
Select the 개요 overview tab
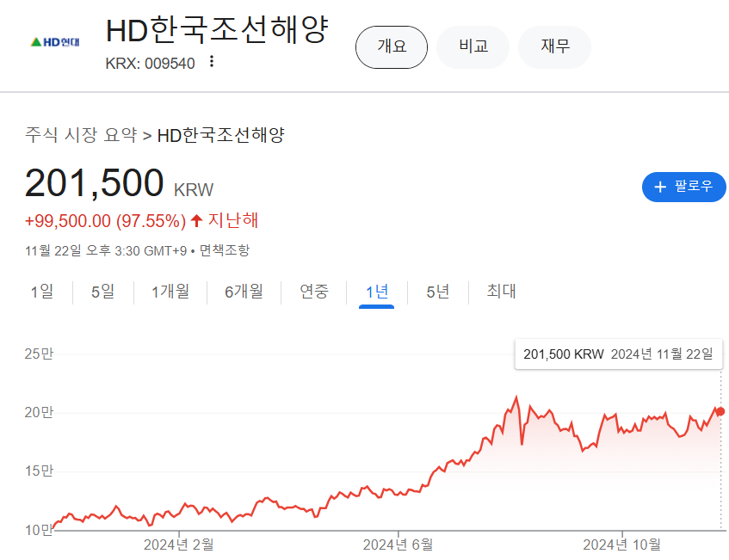392,46
